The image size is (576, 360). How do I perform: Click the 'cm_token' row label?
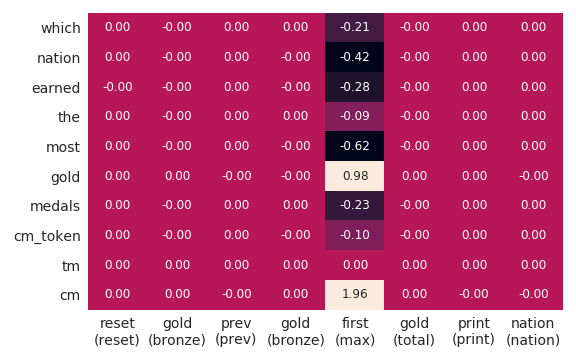[x=47, y=236]
